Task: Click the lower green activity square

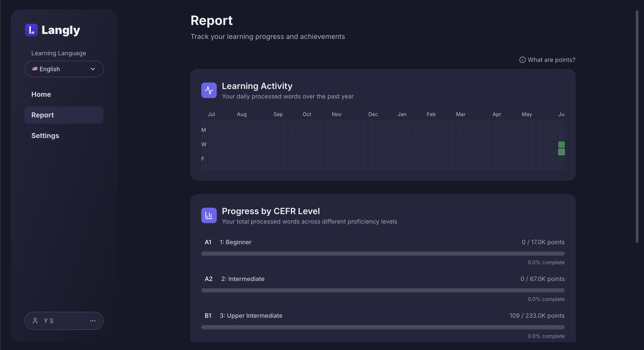Action: click(x=561, y=152)
